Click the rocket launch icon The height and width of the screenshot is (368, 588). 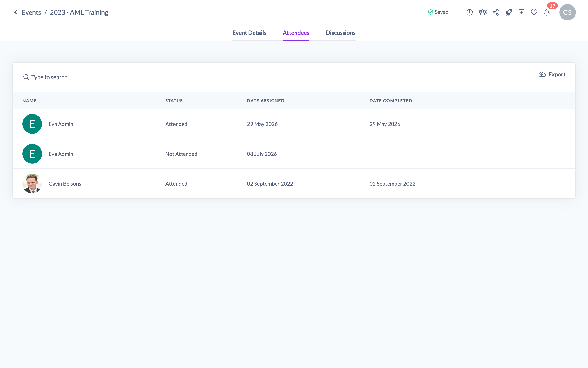click(x=509, y=12)
